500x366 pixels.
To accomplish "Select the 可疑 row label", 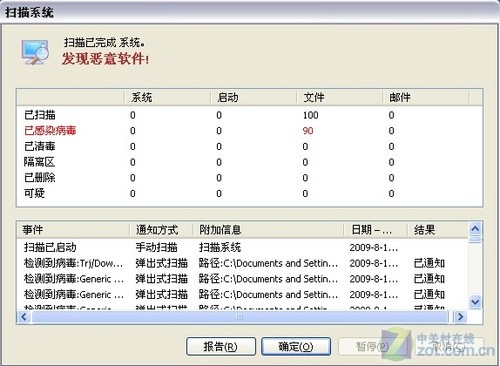I will pyautogui.click(x=34, y=193).
